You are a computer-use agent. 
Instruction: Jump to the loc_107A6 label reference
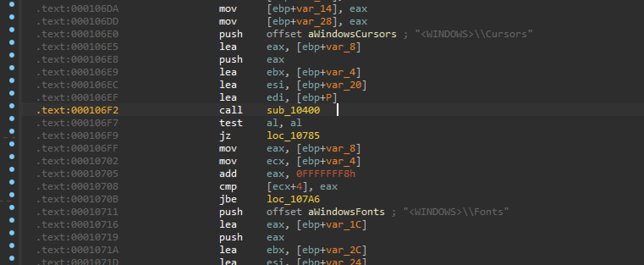tap(293, 199)
